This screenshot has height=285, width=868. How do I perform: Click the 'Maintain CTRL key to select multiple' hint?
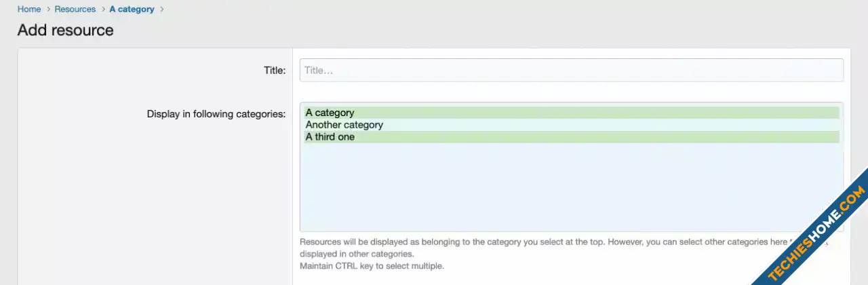[372, 266]
